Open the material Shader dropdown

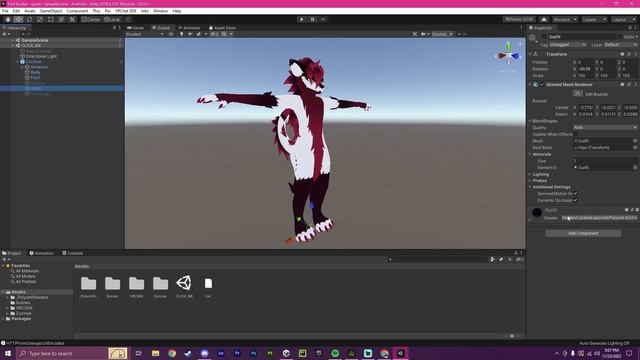tap(599, 218)
